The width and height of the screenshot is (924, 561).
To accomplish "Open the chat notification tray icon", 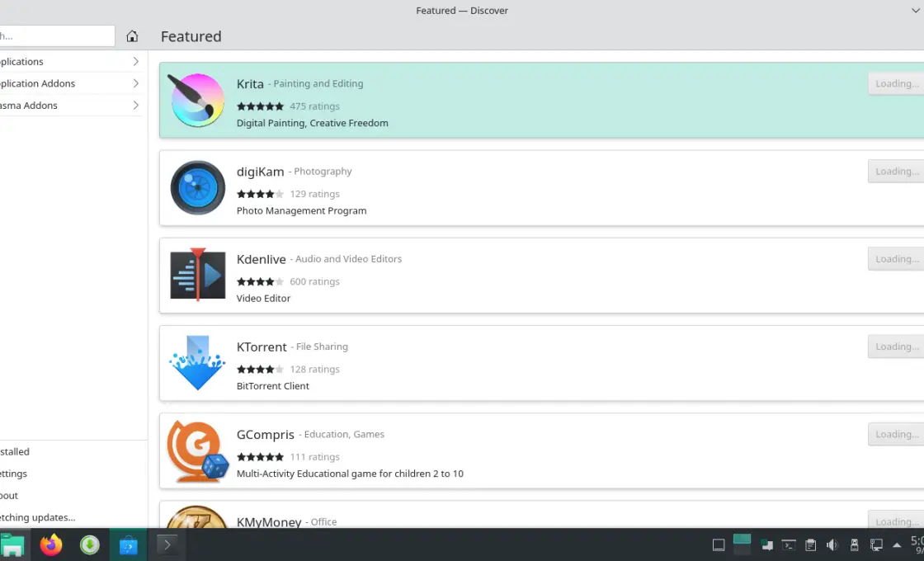I will pyautogui.click(x=766, y=545).
